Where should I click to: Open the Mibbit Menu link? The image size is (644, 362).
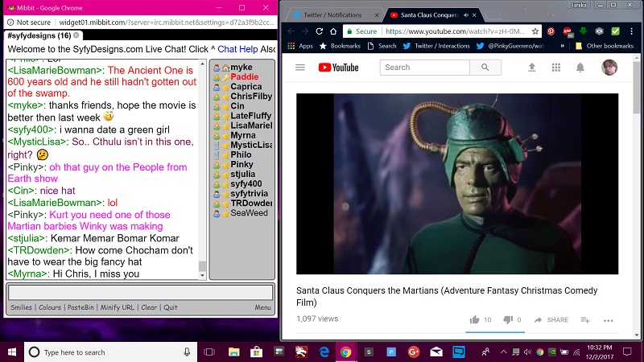[x=262, y=307]
